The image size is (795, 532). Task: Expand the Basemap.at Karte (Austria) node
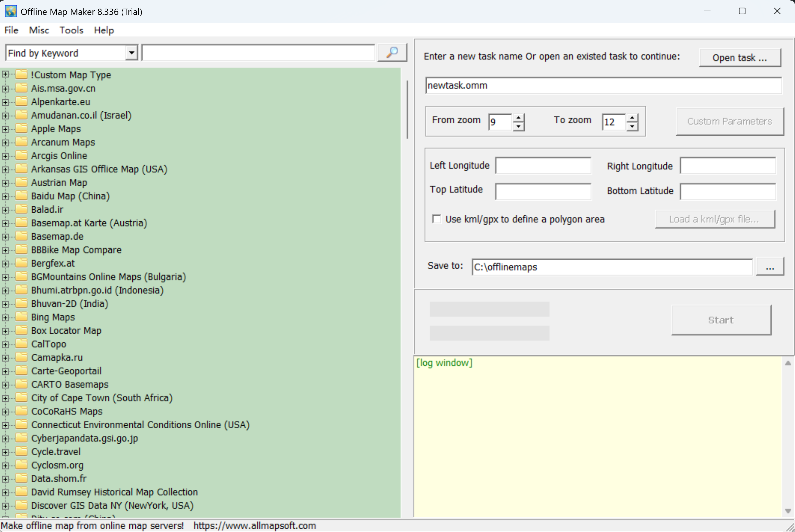click(x=5, y=223)
